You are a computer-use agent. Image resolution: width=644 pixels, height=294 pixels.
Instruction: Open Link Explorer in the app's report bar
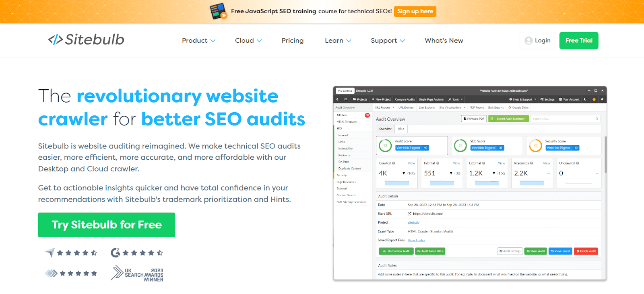pos(427,107)
